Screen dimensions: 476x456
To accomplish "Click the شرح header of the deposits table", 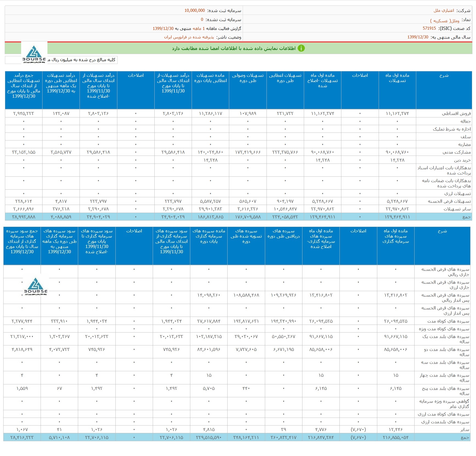I will tap(442, 231).
